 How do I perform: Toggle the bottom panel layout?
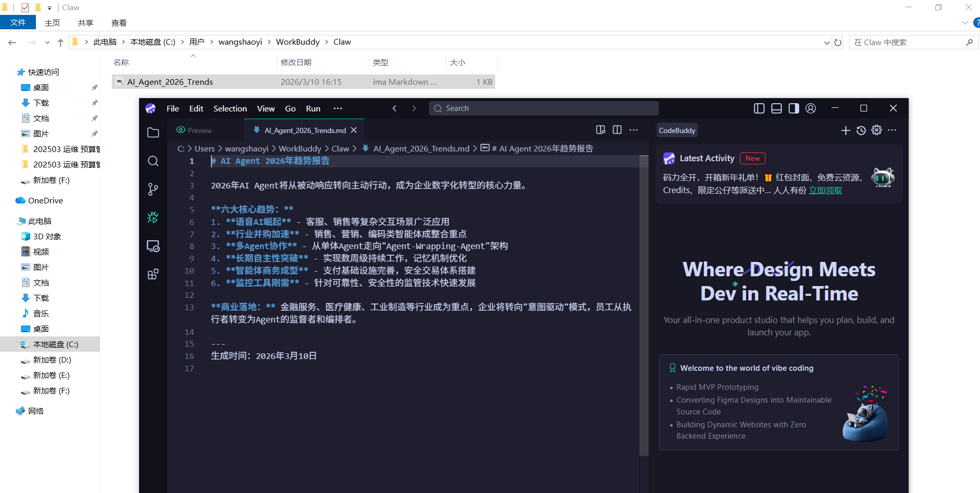776,108
